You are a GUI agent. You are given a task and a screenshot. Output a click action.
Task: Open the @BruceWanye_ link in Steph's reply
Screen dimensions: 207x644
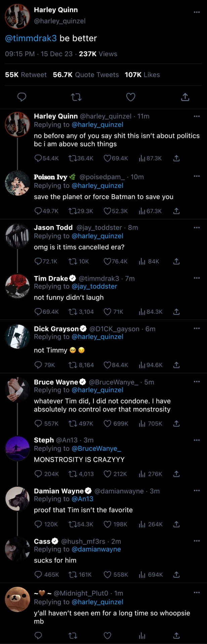(96, 448)
